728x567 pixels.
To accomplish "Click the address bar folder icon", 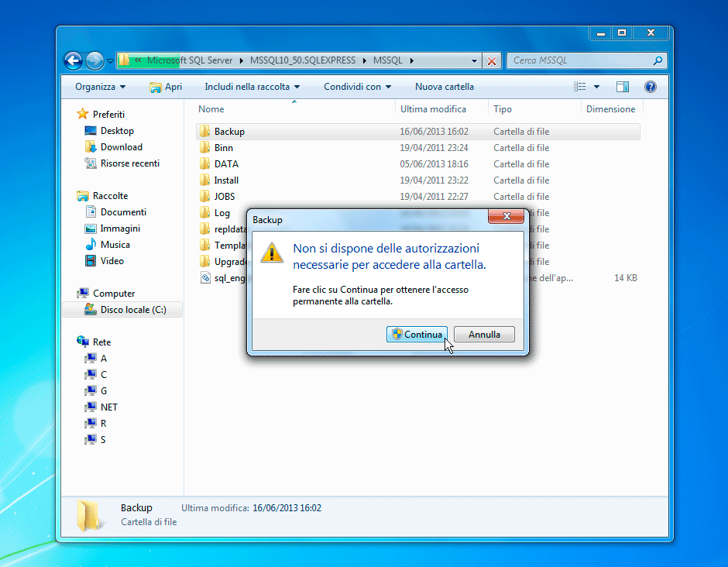I will (124, 60).
